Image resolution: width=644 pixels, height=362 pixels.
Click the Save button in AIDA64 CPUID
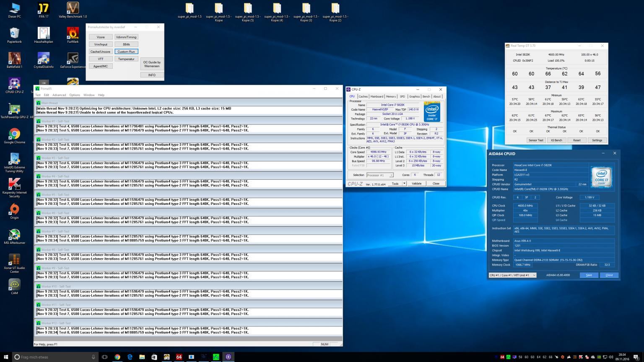point(589,275)
